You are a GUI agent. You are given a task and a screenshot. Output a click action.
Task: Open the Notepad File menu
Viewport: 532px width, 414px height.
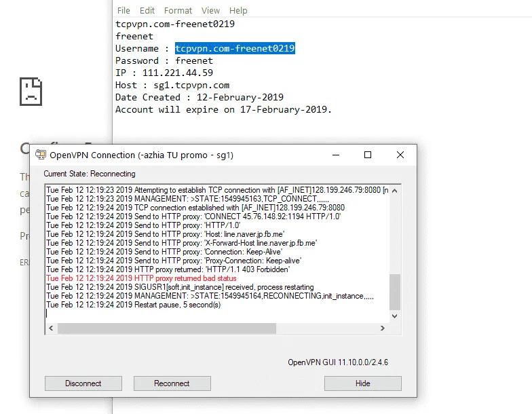point(123,11)
